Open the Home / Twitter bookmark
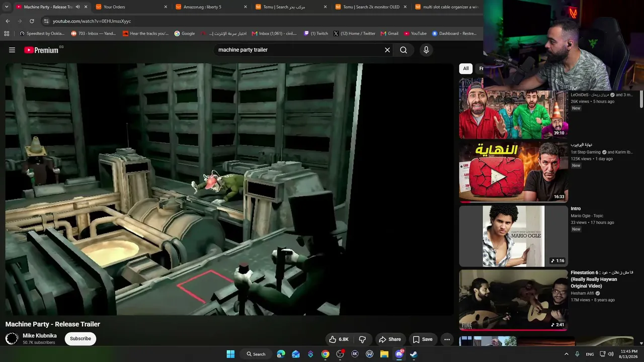This screenshot has height=362, width=644. pyautogui.click(x=354, y=34)
